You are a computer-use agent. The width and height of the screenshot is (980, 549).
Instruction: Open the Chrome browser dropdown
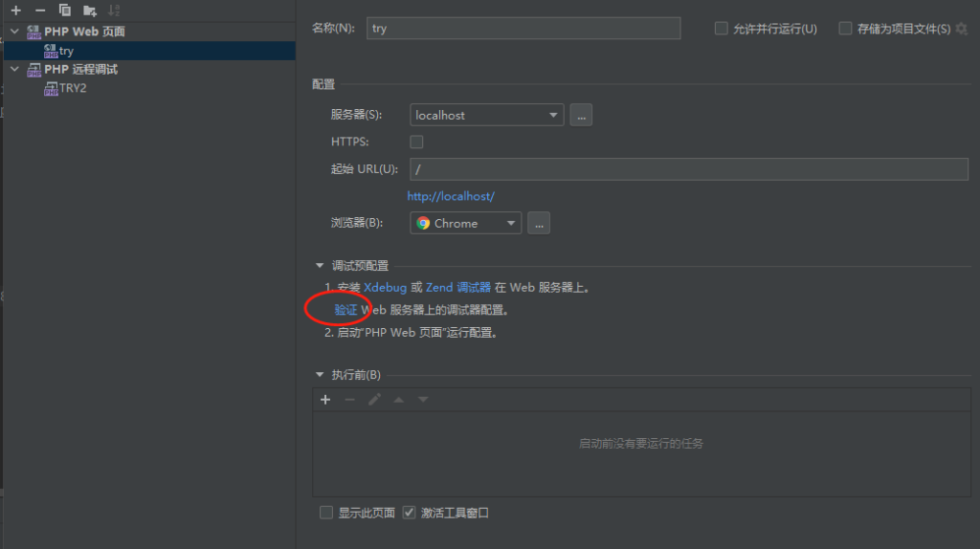(x=466, y=223)
